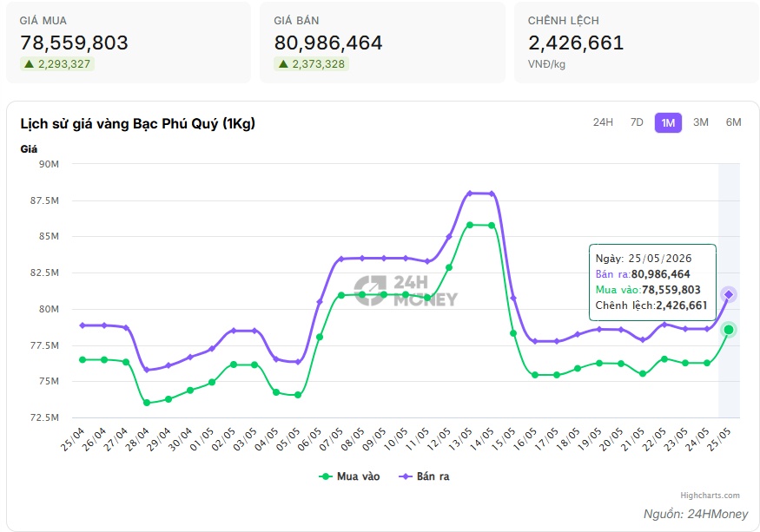The image size is (760, 532).
Task: Click the 87.5M y-axis label
Action: point(44,200)
